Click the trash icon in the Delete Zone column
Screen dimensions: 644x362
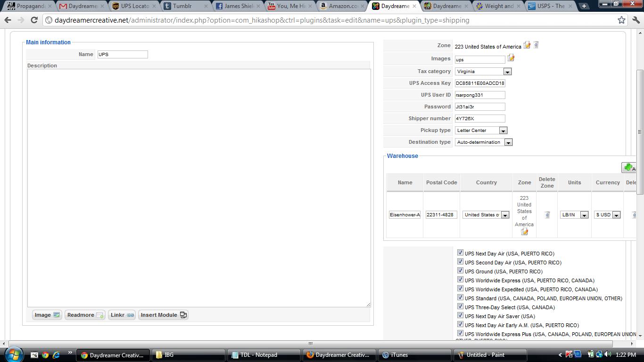pyautogui.click(x=547, y=215)
